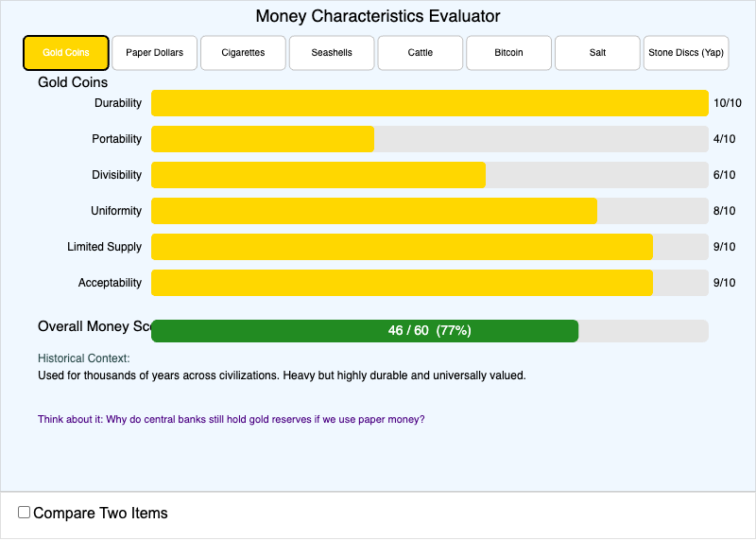756x541 pixels.
Task: Click the Divisibility progress bar
Action: coord(430,175)
